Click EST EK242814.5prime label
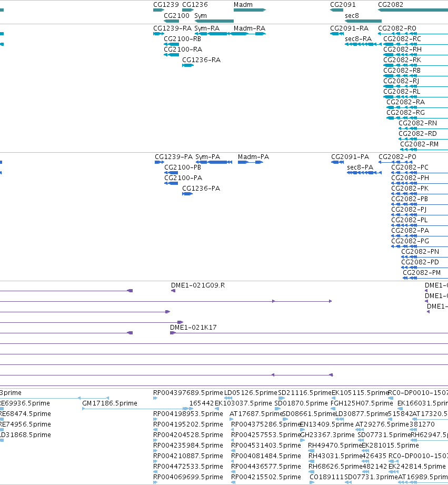 point(417,467)
